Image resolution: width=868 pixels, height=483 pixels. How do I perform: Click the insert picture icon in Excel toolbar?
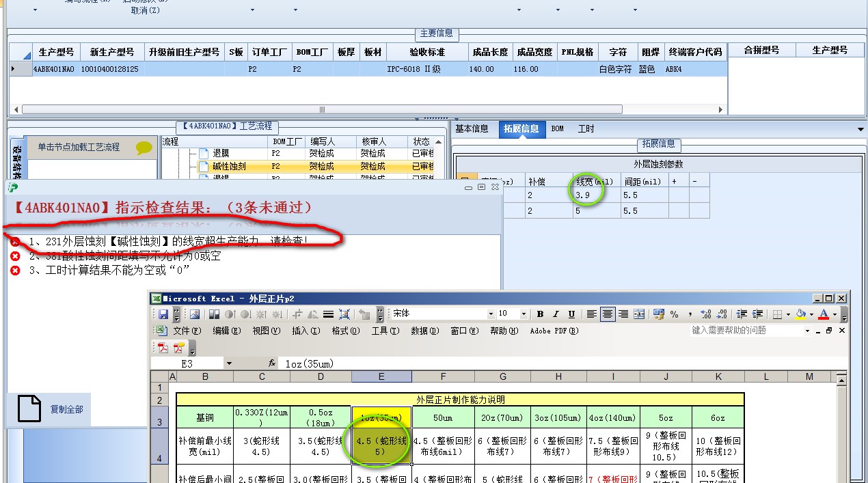click(x=195, y=314)
